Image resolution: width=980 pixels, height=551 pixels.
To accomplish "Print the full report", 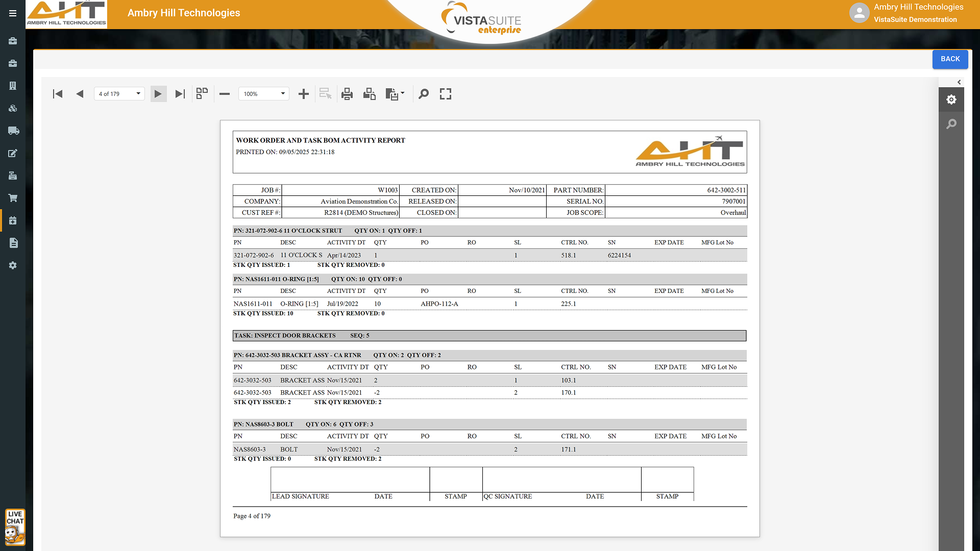I will (x=347, y=94).
